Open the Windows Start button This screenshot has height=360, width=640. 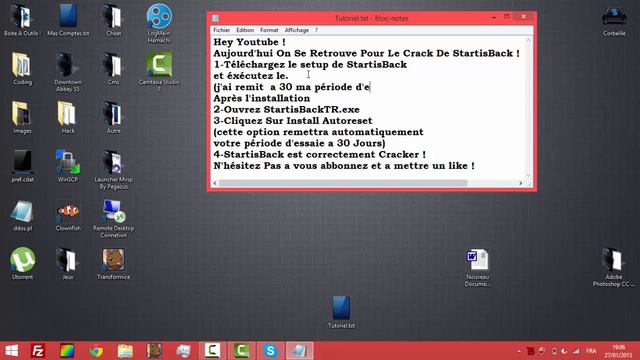click(x=12, y=351)
